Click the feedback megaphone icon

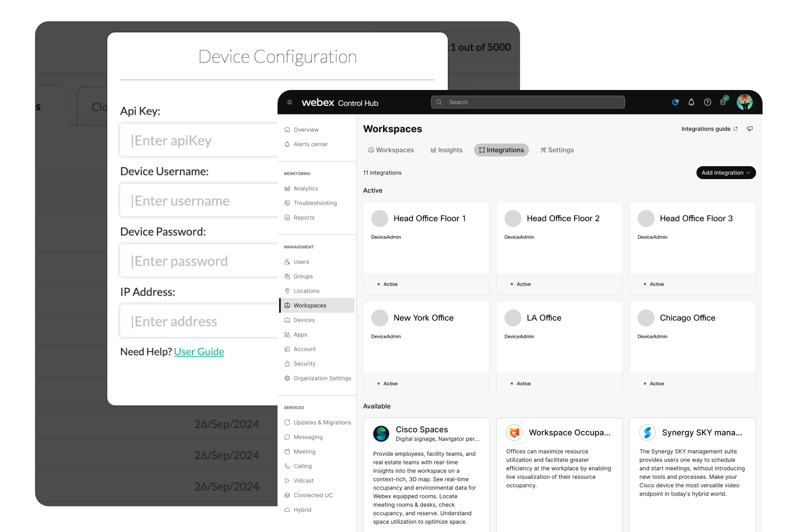click(750, 129)
